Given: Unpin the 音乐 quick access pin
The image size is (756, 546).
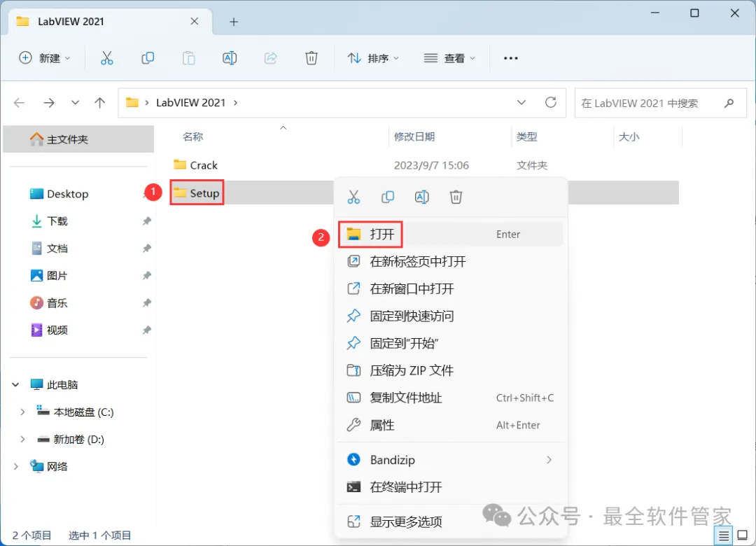Looking at the screenshot, I should coord(146,303).
